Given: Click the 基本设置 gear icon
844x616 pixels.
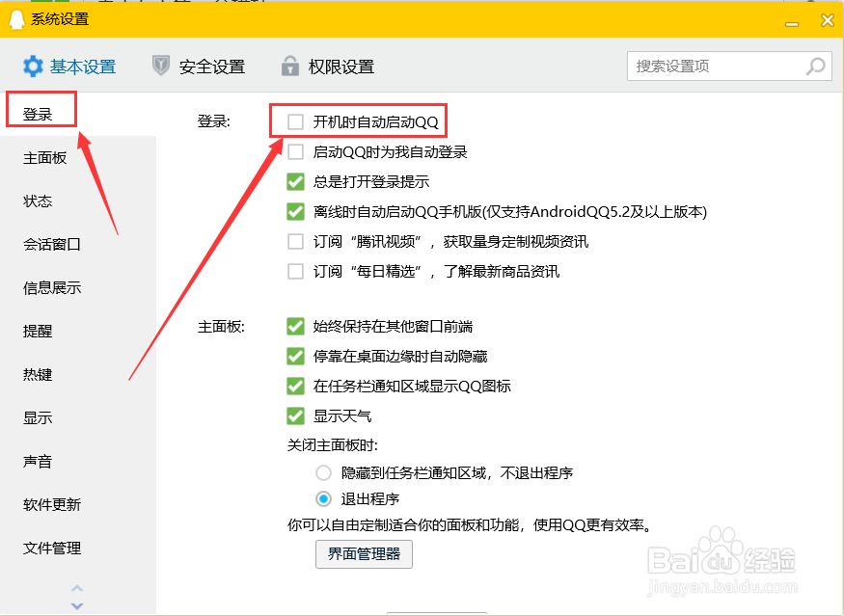Looking at the screenshot, I should 31,67.
